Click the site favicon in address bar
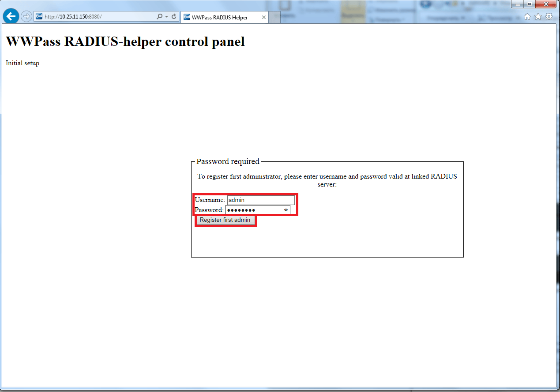This screenshot has height=392, width=560. pyautogui.click(x=39, y=17)
